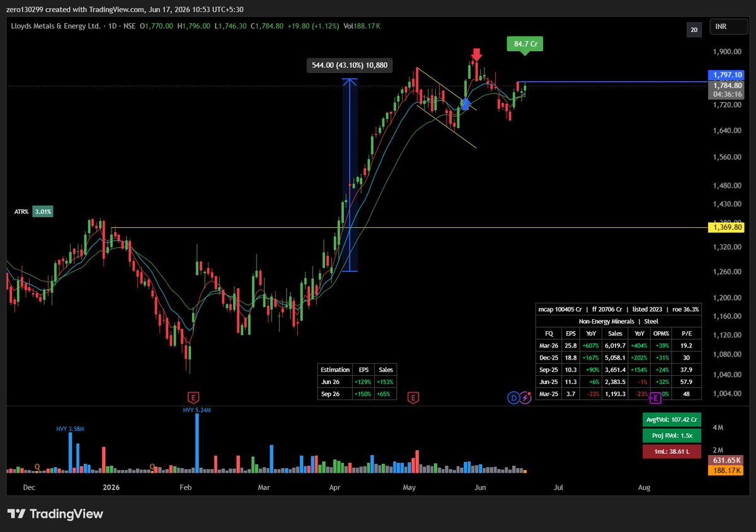
Task: Click the +607% EPS YoY cell
Action: (590, 346)
